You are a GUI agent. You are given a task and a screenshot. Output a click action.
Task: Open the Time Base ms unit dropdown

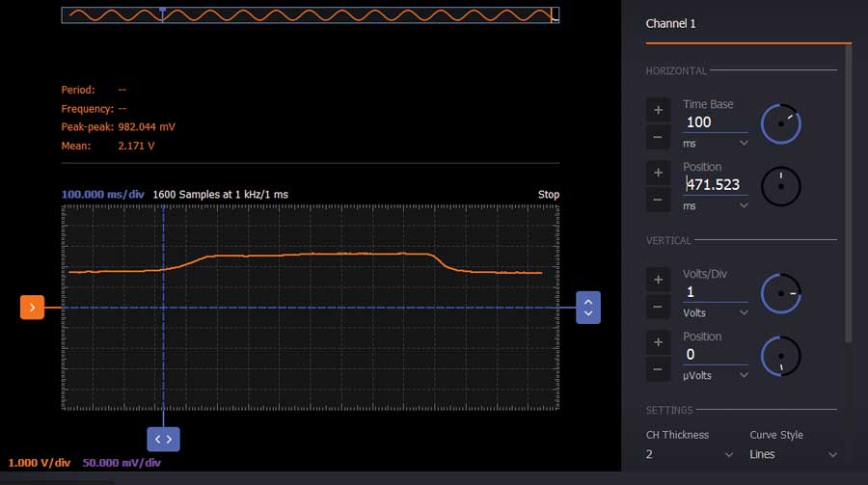(715, 144)
